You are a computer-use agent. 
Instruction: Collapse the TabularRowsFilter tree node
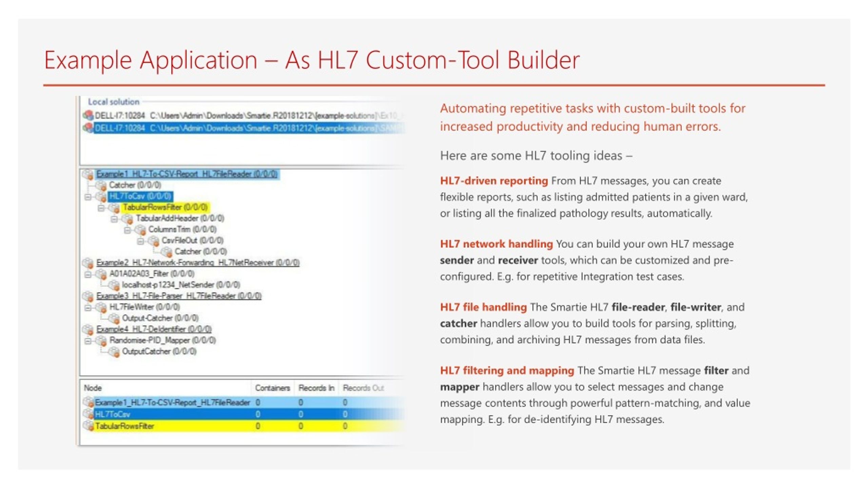pyautogui.click(x=101, y=208)
